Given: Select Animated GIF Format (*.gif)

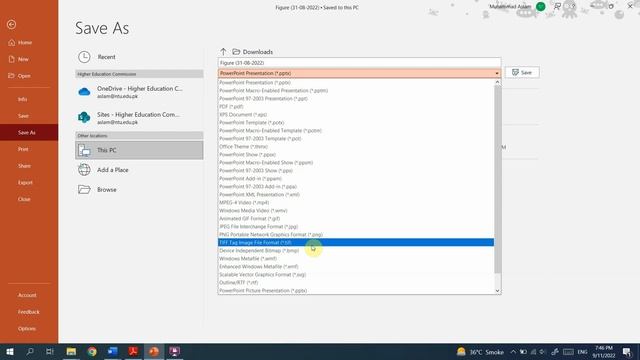Looking at the screenshot, I should coord(356,218).
